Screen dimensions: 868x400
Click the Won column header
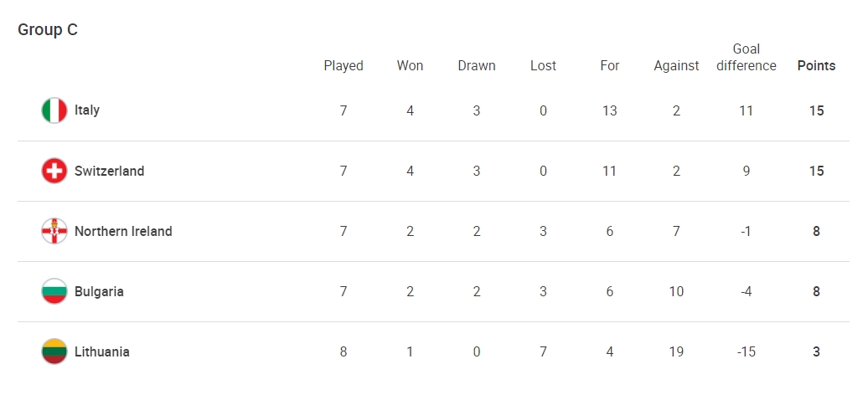[410, 66]
